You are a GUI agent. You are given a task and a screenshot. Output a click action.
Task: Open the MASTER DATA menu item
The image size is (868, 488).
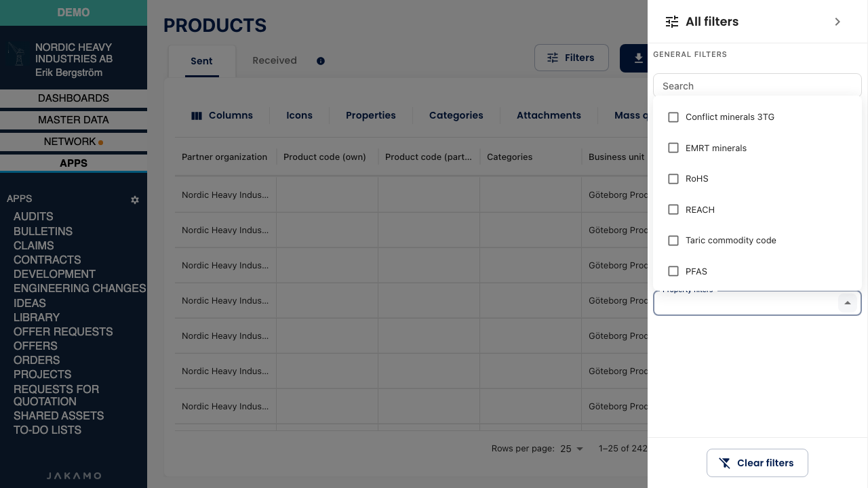click(x=73, y=120)
